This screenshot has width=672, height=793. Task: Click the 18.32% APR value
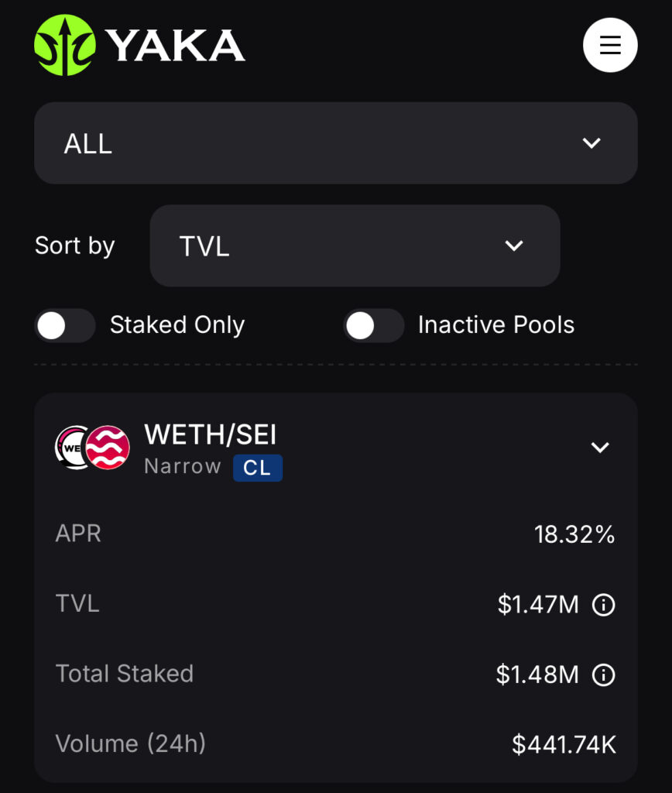574,534
